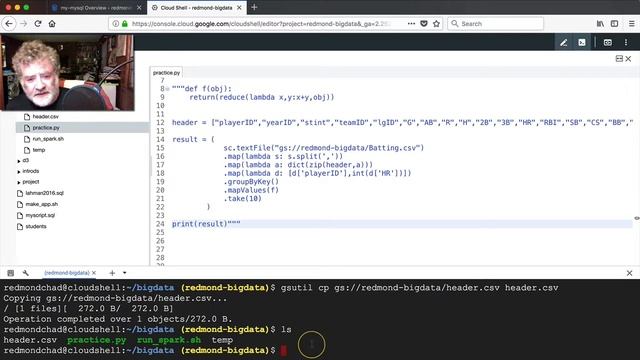Viewport: 640px width, 360px height.
Task: Close the redmond-bigdata terminal tab
Action: 94,273
